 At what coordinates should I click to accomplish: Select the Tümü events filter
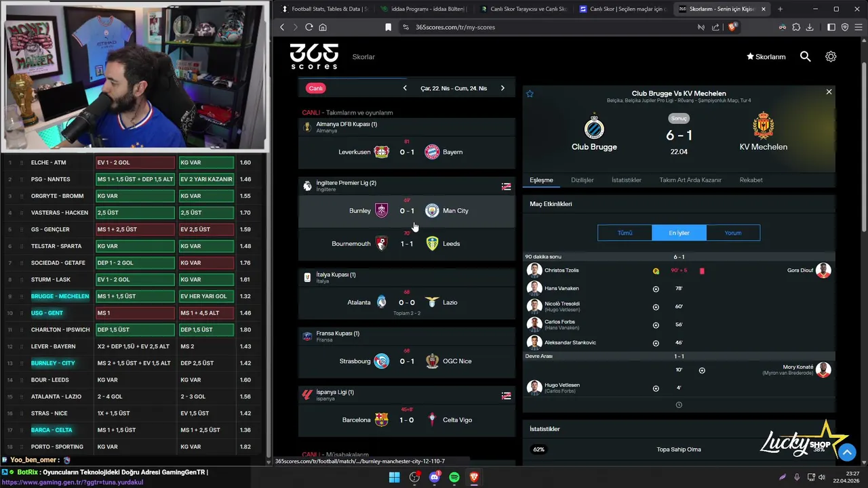[625, 233]
